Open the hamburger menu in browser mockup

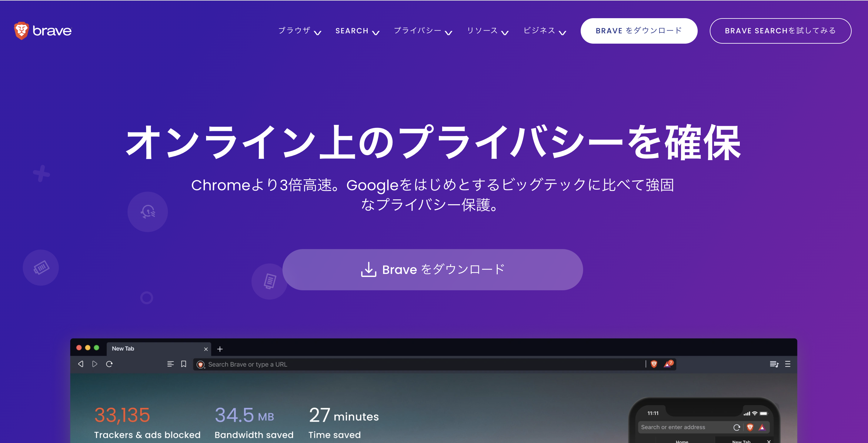788,364
